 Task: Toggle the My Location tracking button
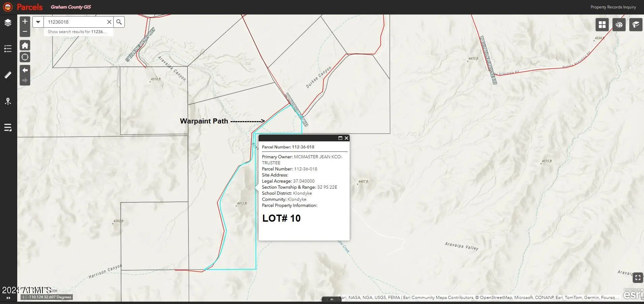click(x=25, y=57)
